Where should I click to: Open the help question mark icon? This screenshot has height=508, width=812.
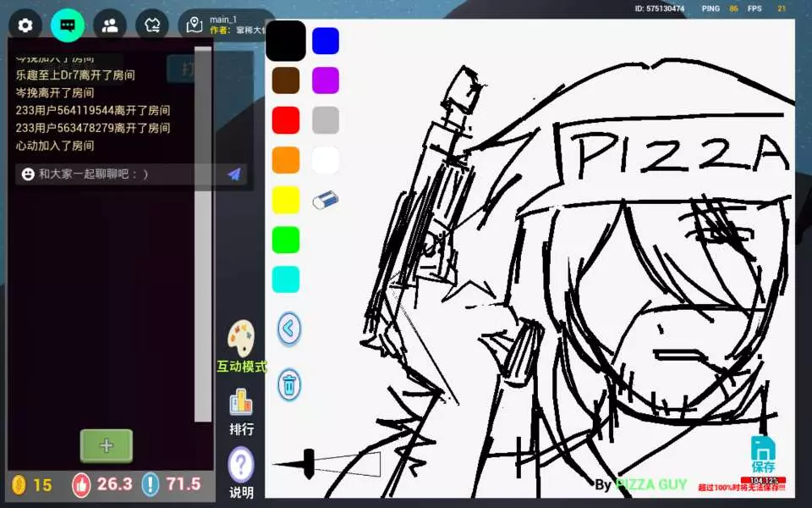click(241, 465)
